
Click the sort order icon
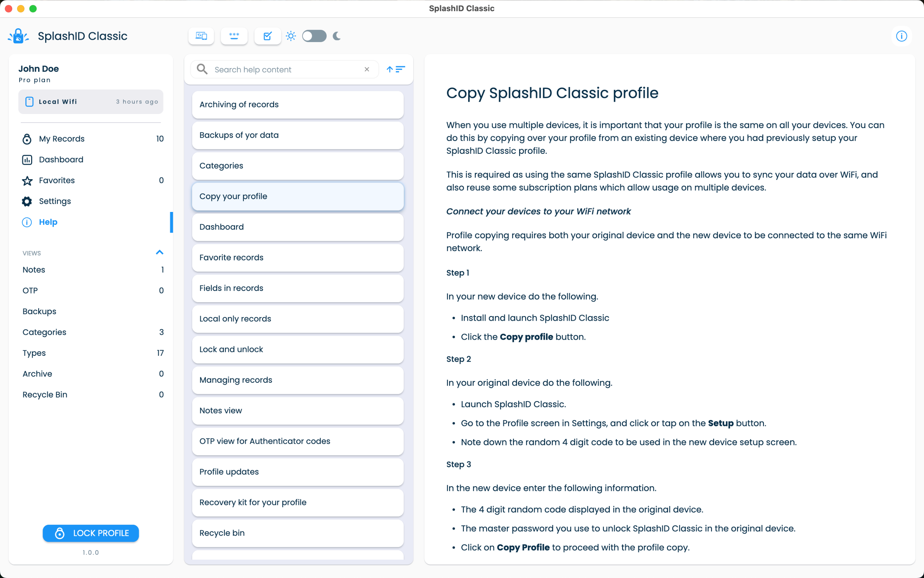[396, 70]
